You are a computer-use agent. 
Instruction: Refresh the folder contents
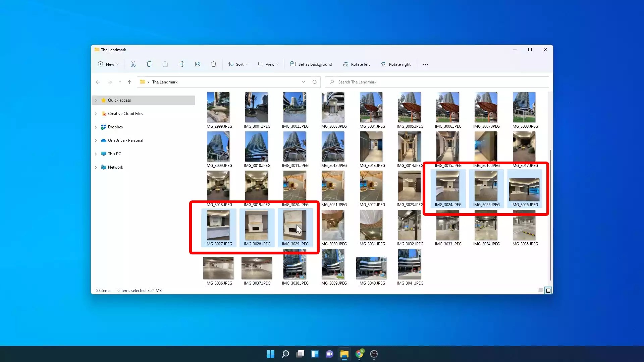click(x=314, y=82)
